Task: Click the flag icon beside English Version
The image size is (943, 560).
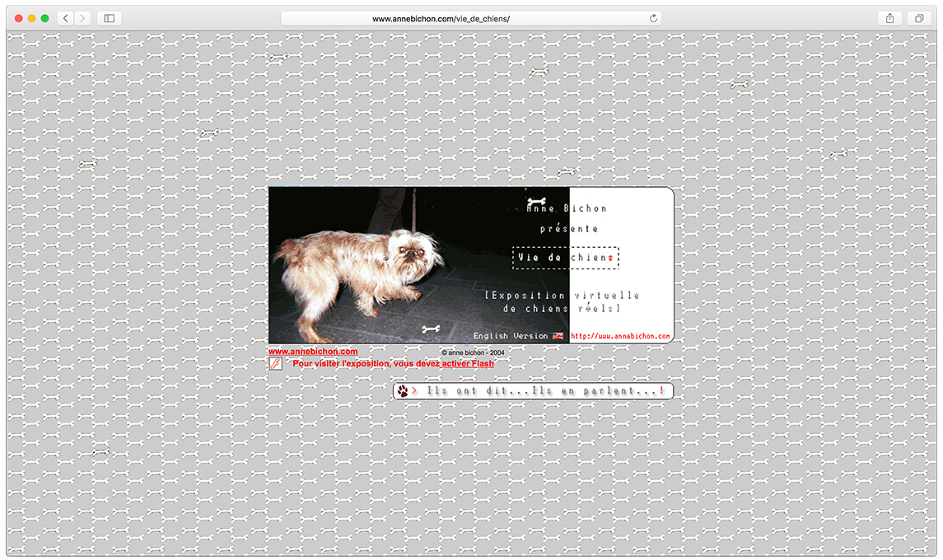Action: tap(558, 336)
